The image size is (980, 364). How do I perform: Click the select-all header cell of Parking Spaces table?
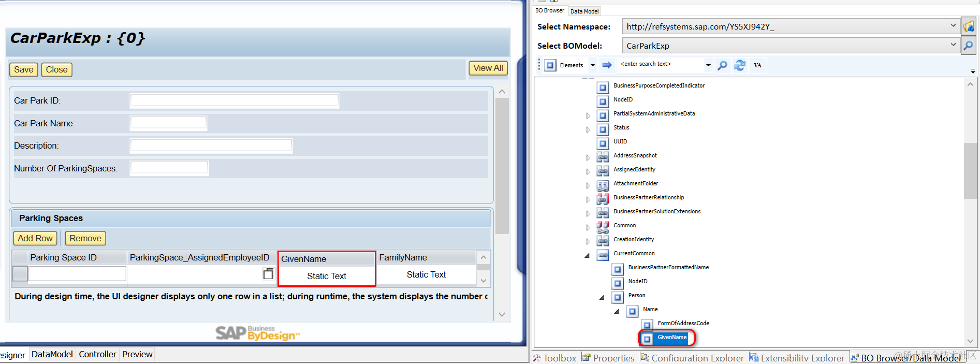point(20,257)
